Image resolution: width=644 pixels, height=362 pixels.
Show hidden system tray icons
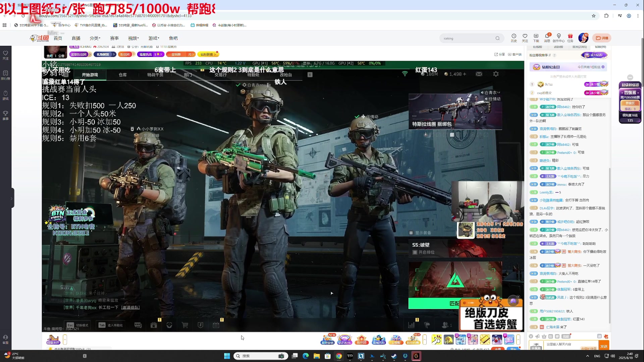(x=587, y=356)
